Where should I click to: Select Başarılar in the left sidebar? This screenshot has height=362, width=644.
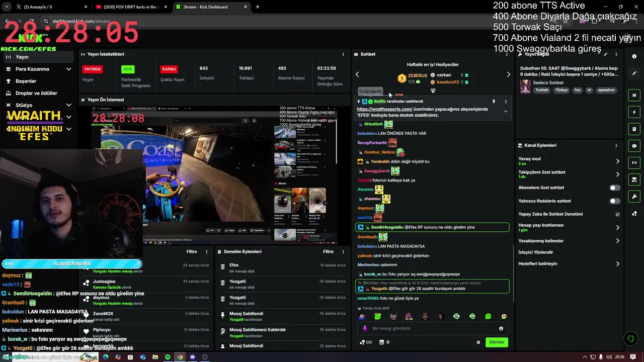[39, 81]
